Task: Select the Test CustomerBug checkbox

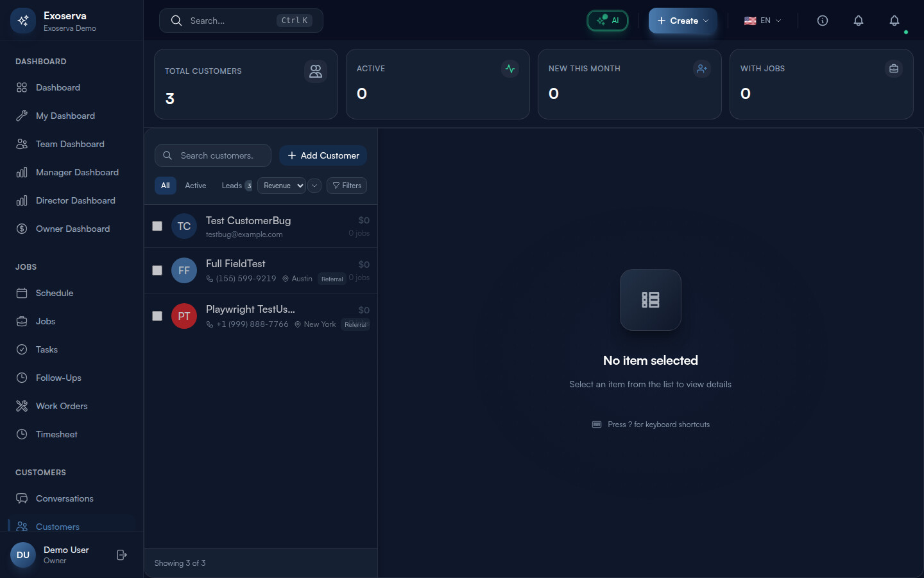Action: (x=157, y=226)
